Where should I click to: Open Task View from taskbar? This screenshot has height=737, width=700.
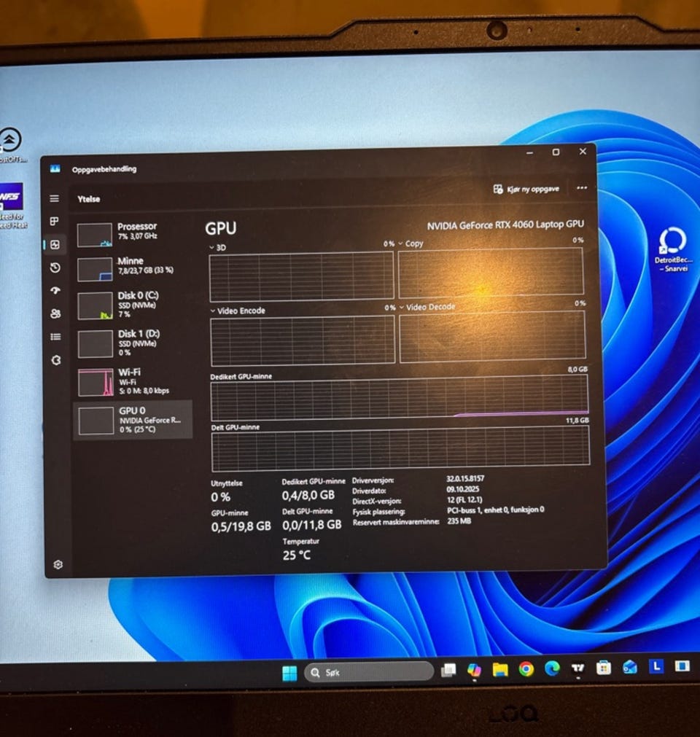[448, 671]
